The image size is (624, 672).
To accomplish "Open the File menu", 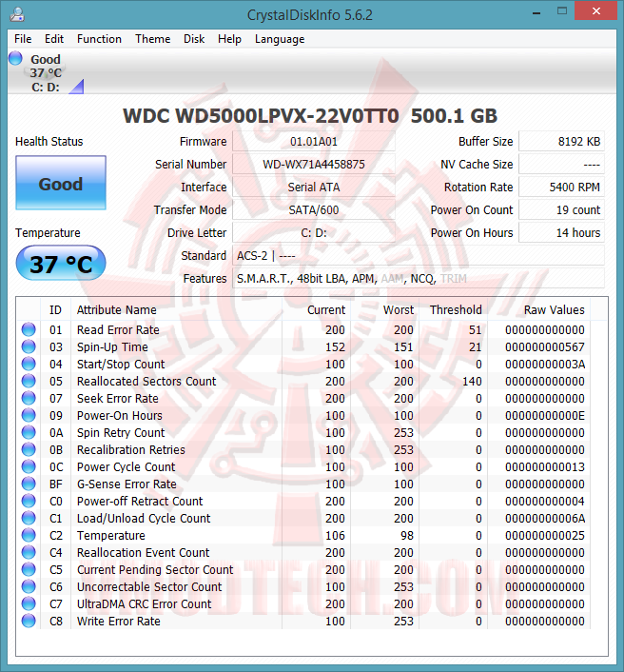I will [23, 39].
